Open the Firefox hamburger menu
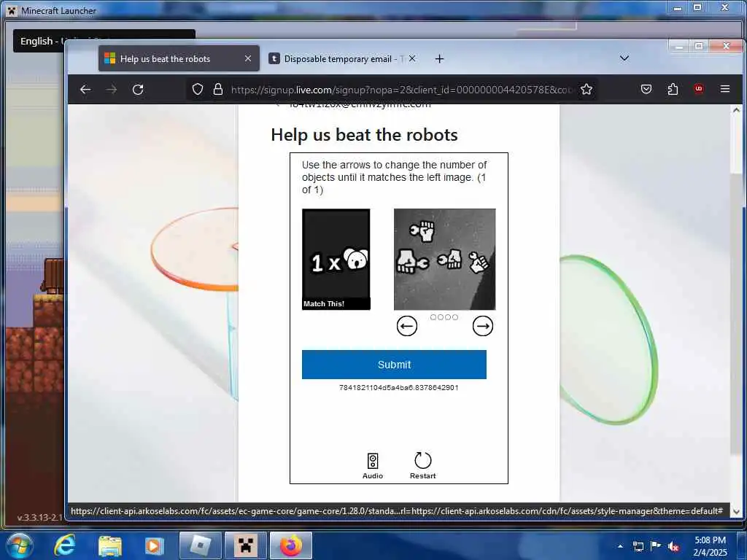 pos(725,88)
